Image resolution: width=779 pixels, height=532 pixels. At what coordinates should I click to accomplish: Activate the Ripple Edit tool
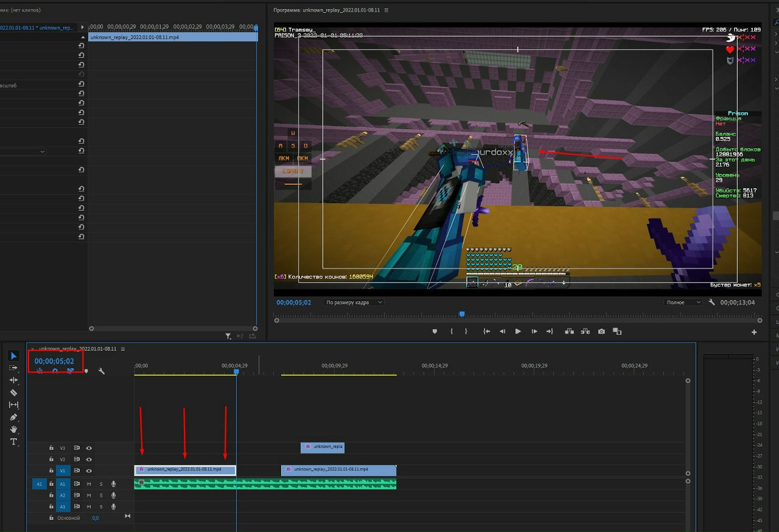click(x=14, y=380)
